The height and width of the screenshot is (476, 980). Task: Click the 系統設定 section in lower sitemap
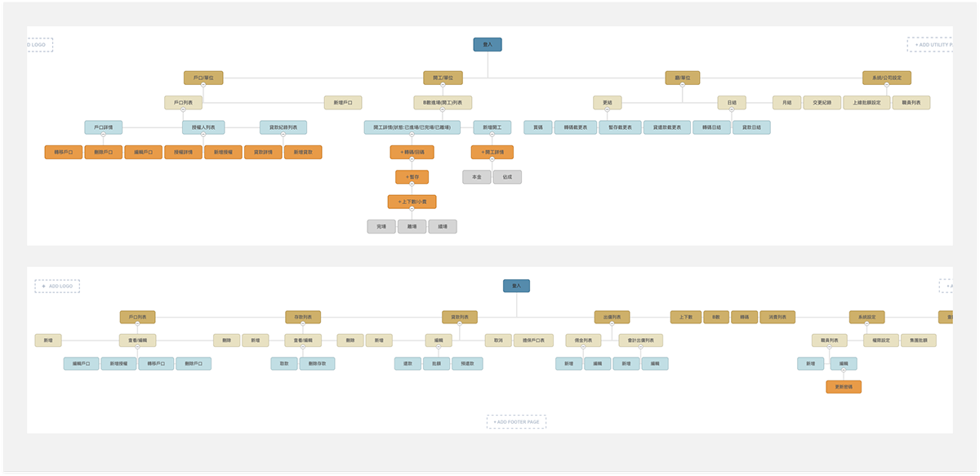coord(866,317)
